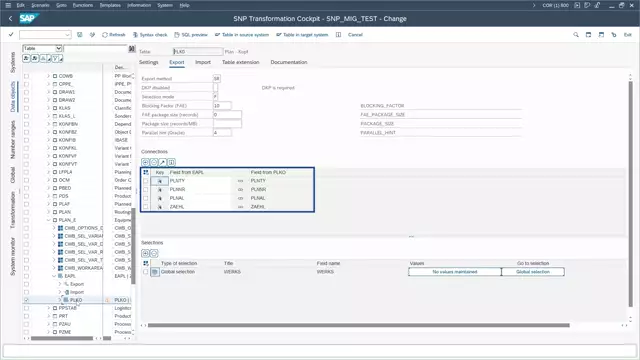Click the Parallel hint (Oracle) input field

pos(222,133)
